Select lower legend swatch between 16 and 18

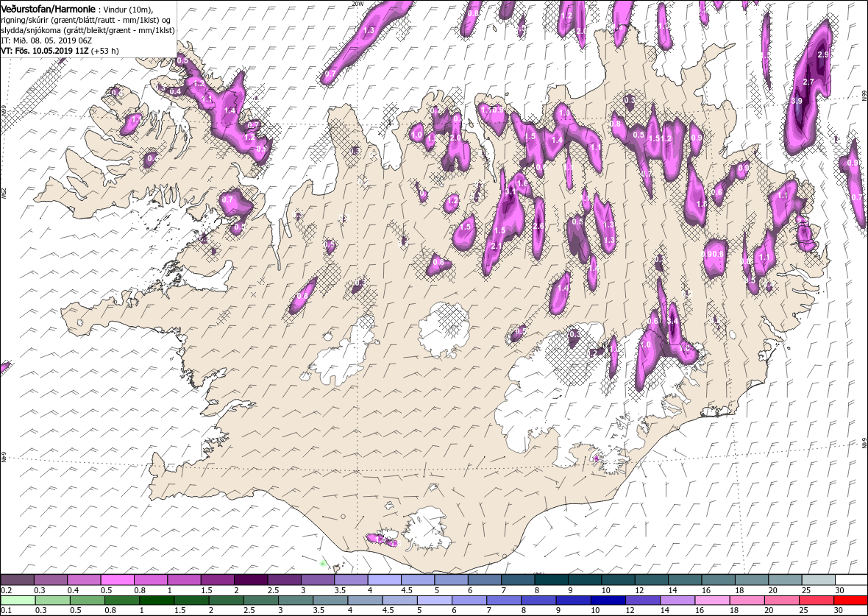[x=712, y=601]
